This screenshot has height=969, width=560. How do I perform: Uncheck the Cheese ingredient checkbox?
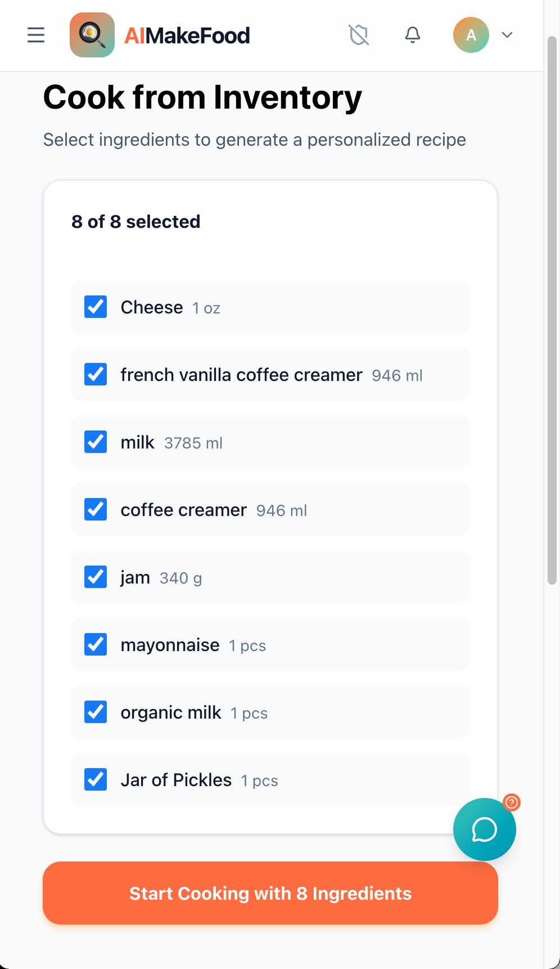(x=96, y=307)
